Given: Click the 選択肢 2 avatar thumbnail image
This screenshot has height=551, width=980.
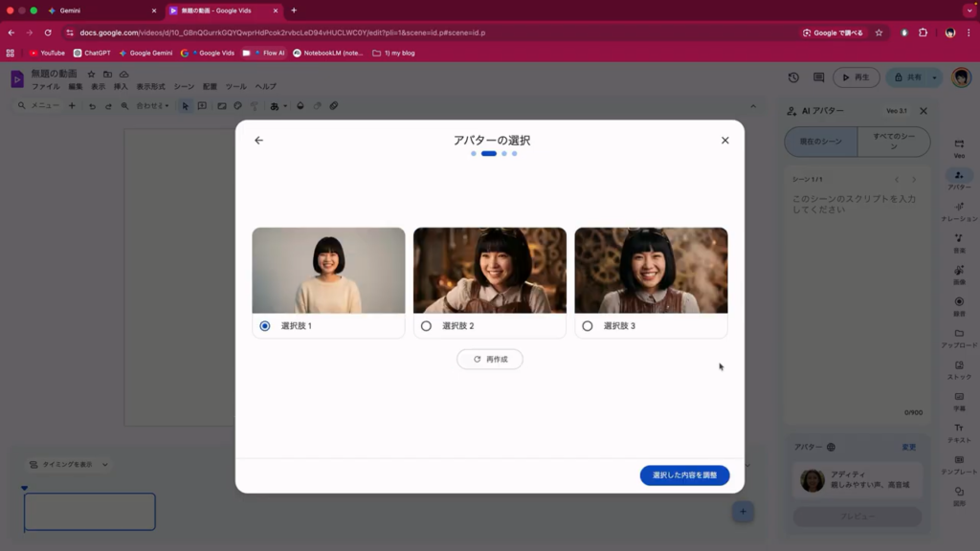Looking at the screenshot, I should pos(489,271).
